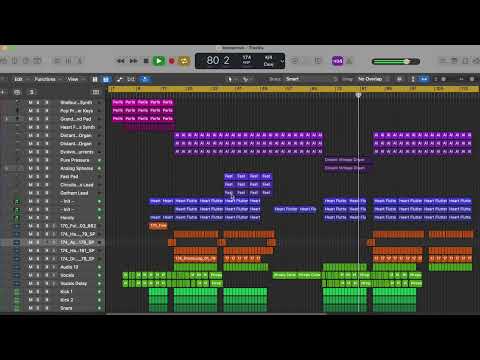
Task: Open the Browsers button at far right
Action: (476, 61)
